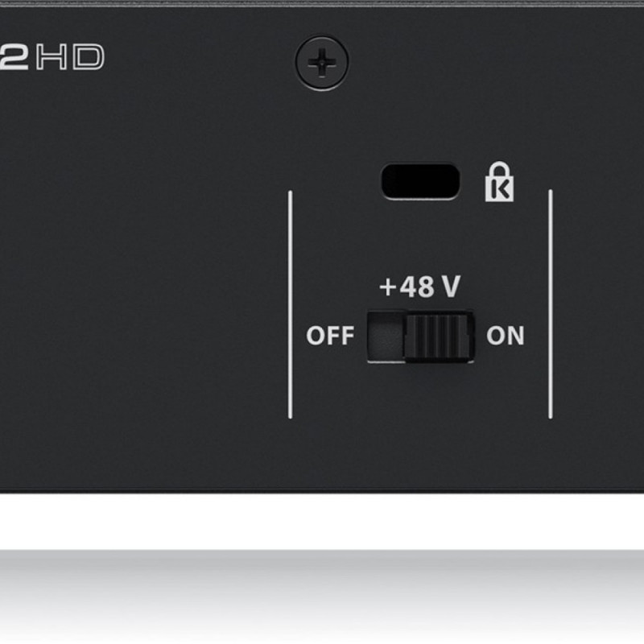The image size is (644, 644).
Task: Click the white strip beneath the device
Action: (322, 521)
